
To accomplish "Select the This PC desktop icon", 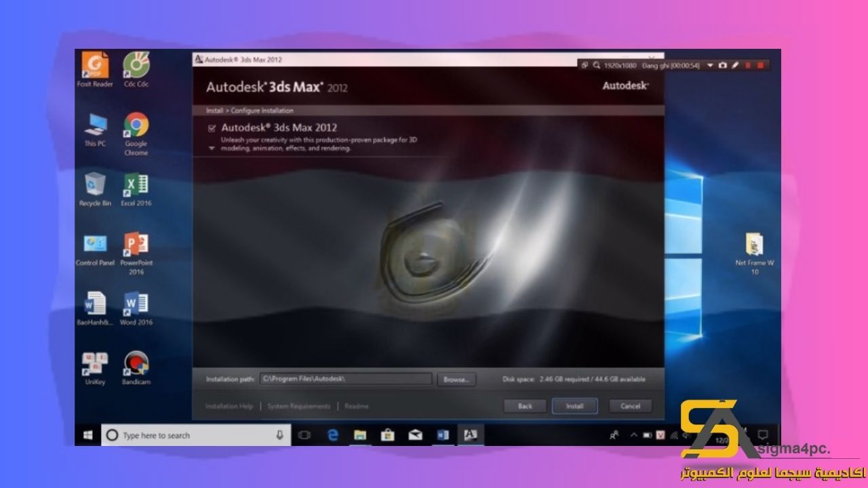I will pos(95,129).
